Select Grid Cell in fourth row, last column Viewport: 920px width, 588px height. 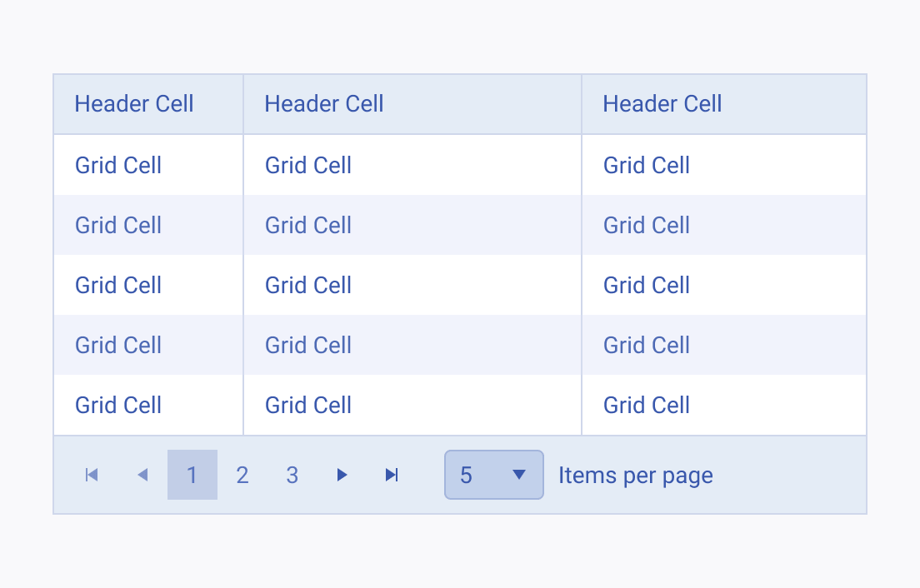724,346
